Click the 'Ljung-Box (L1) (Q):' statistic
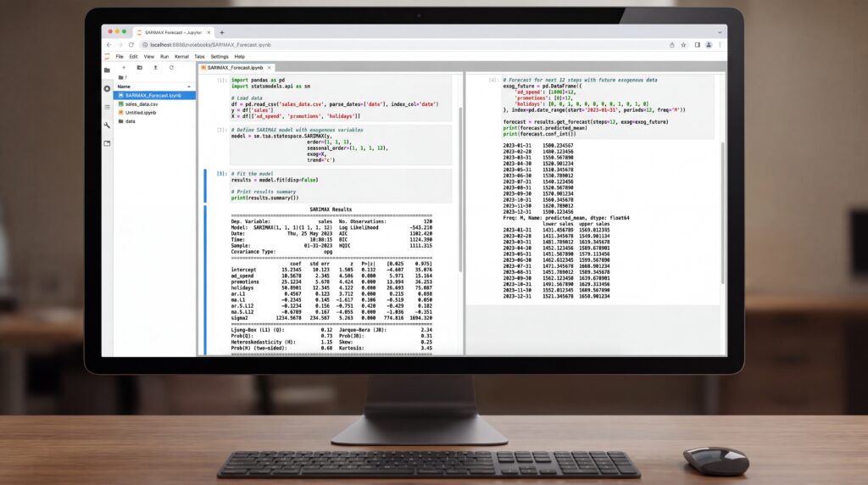Viewport: 868px width, 485px height. tap(258, 330)
